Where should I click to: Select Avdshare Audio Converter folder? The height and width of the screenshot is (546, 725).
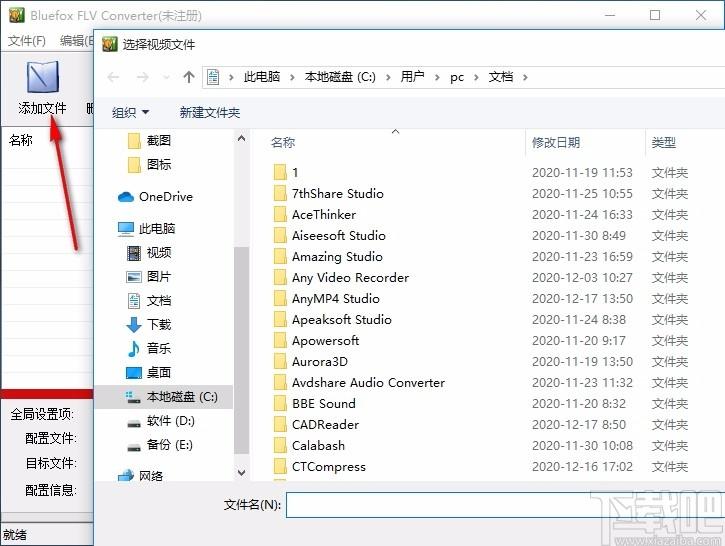[359, 383]
